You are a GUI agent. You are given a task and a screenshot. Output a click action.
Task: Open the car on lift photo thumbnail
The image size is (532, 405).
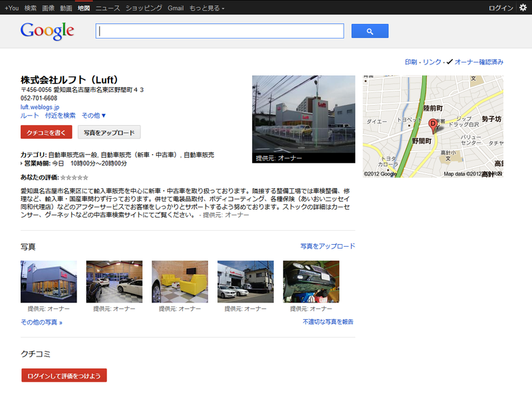(x=311, y=281)
